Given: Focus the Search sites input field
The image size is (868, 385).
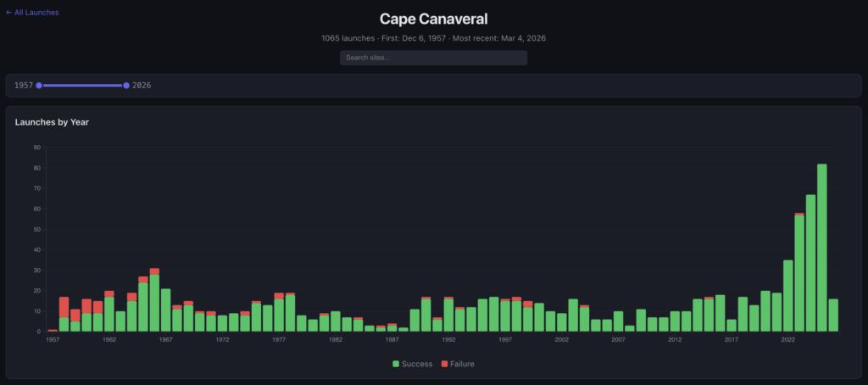Looking at the screenshot, I should [x=433, y=58].
